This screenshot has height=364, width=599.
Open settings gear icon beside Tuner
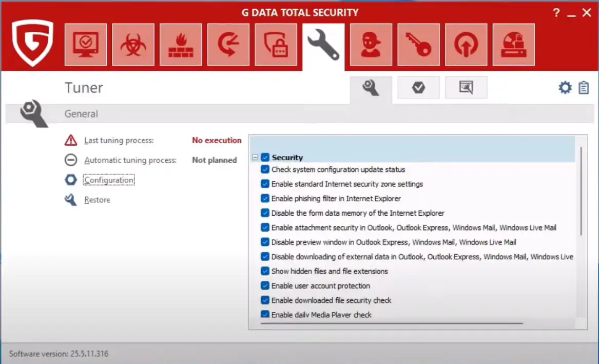pyautogui.click(x=565, y=88)
